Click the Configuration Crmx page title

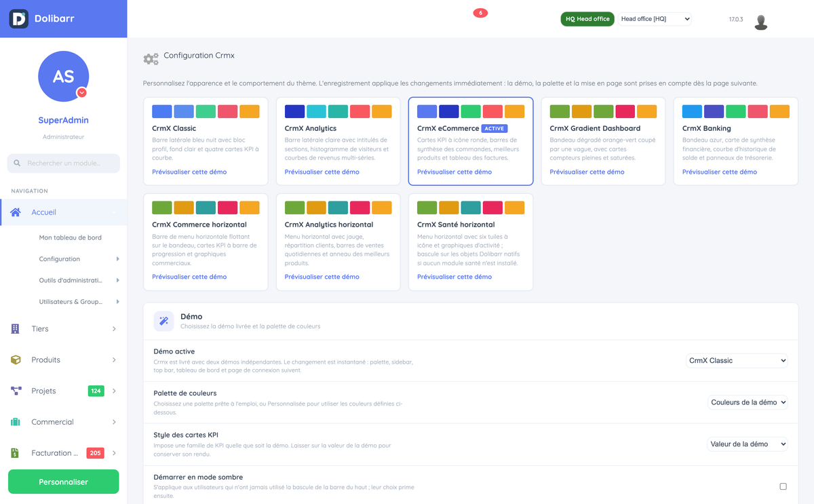pos(199,56)
